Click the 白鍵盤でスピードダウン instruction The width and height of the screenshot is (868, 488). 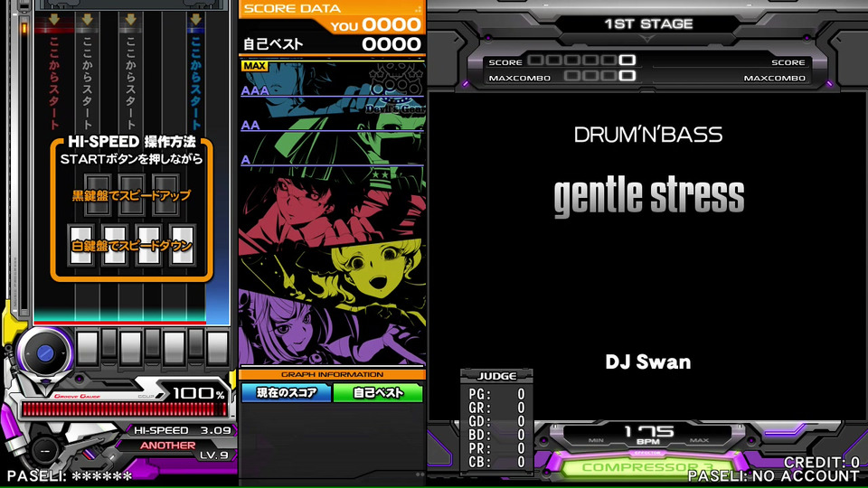pos(132,246)
